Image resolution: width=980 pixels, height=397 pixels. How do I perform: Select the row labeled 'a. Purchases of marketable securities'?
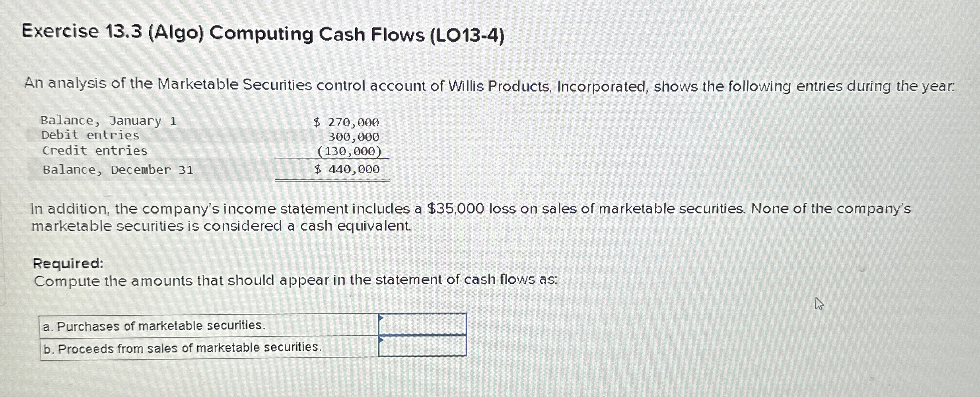(153, 326)
